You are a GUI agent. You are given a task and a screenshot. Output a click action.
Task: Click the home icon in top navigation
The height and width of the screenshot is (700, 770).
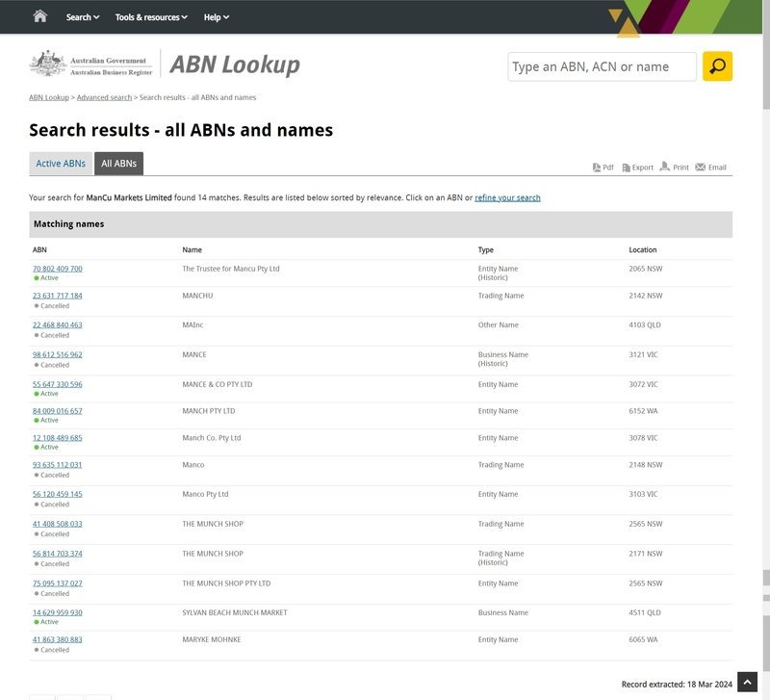(x=39, y=16)
